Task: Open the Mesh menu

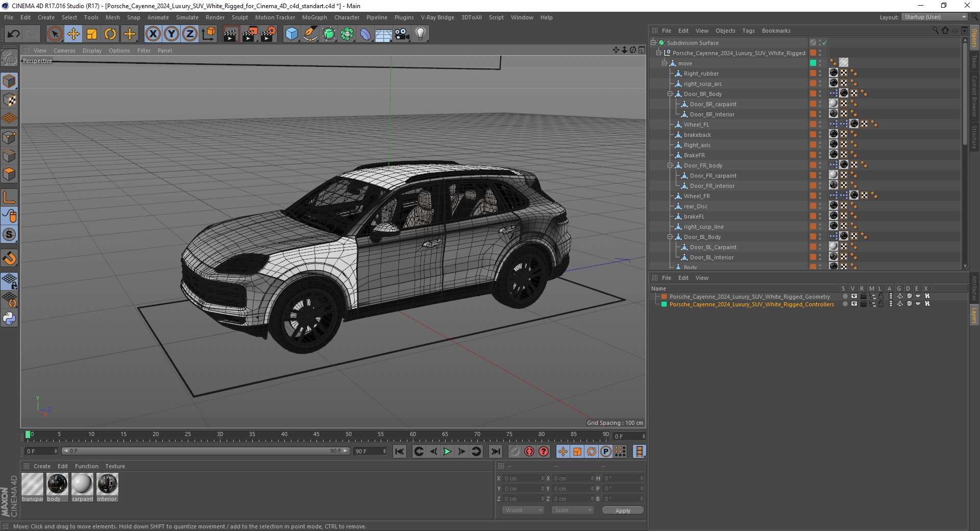Action: pyautogui.click(x=112, y=17)
